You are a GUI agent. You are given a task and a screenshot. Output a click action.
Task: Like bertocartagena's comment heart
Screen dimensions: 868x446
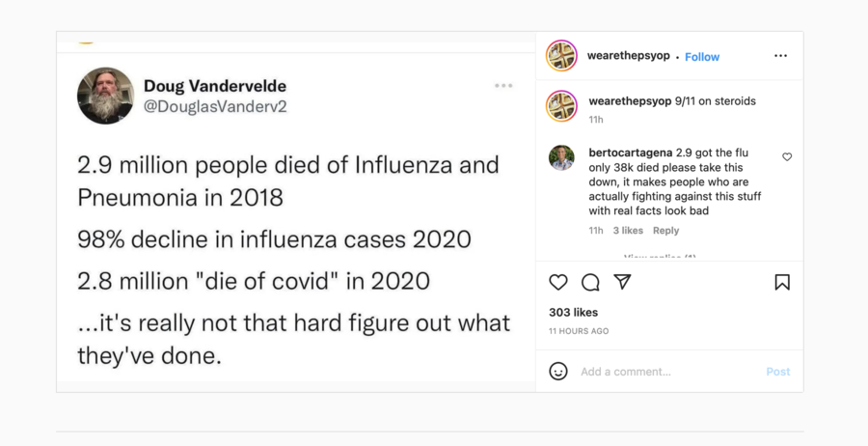point(787,156)
